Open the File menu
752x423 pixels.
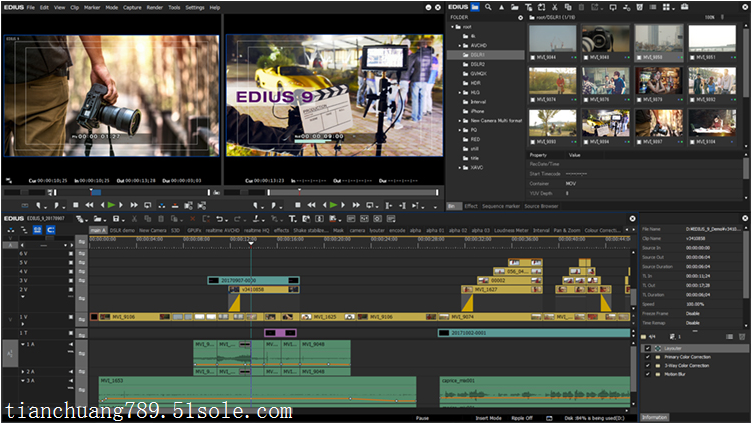(31, 8)
